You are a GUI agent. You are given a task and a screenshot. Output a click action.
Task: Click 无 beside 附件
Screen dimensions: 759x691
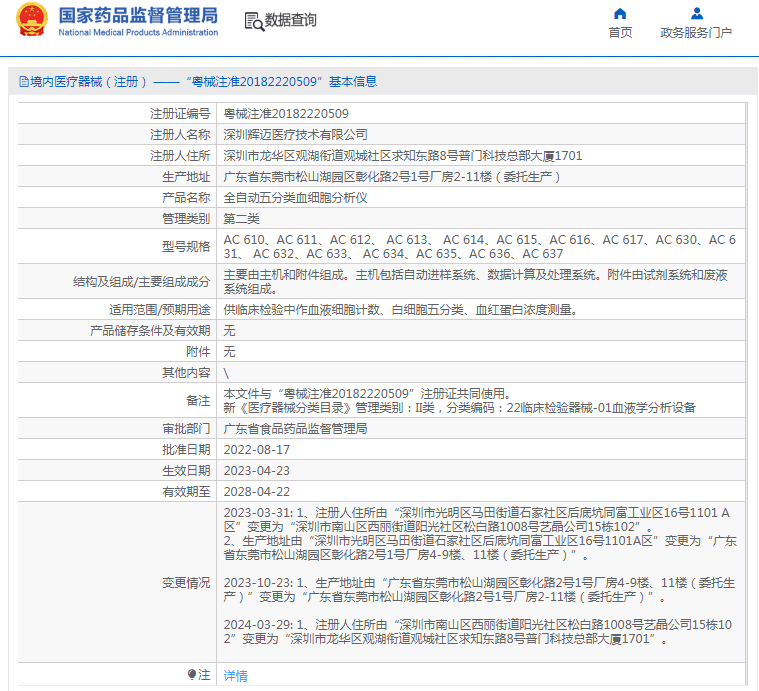point(229,352)
